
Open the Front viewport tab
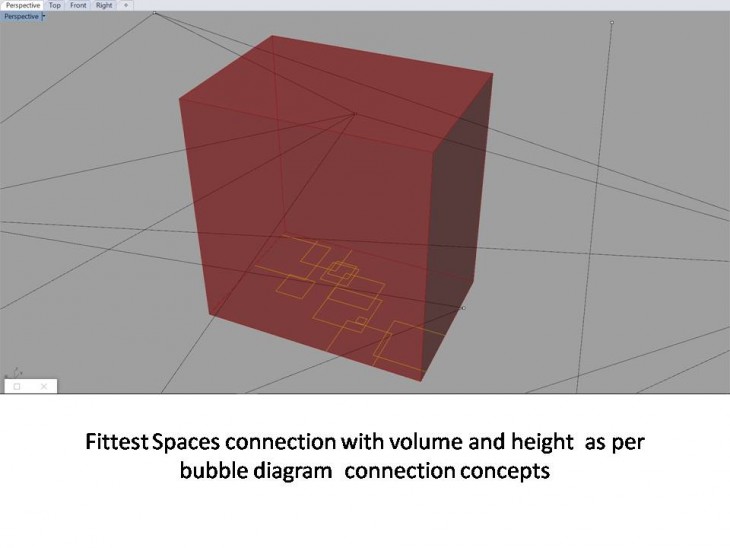click(x=78, y=5)
